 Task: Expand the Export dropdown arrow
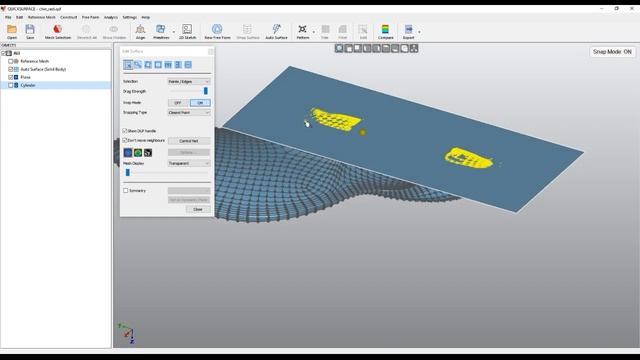[x=419, y=32]
